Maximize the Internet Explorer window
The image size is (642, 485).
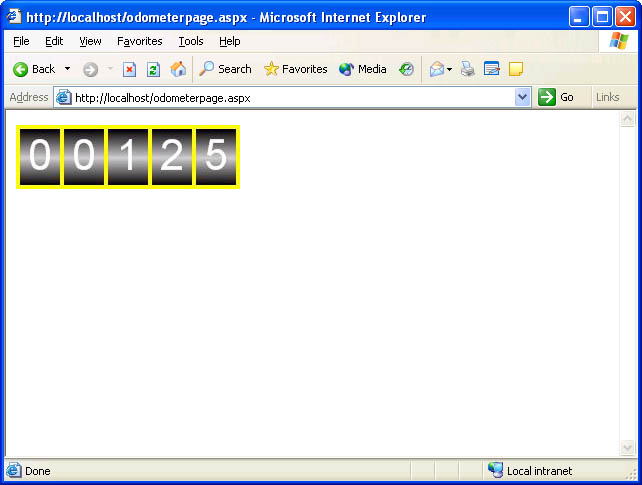point(602,17)
